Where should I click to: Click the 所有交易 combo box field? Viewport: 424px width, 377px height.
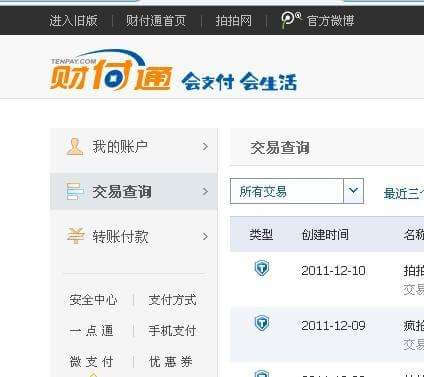(297, 191)
